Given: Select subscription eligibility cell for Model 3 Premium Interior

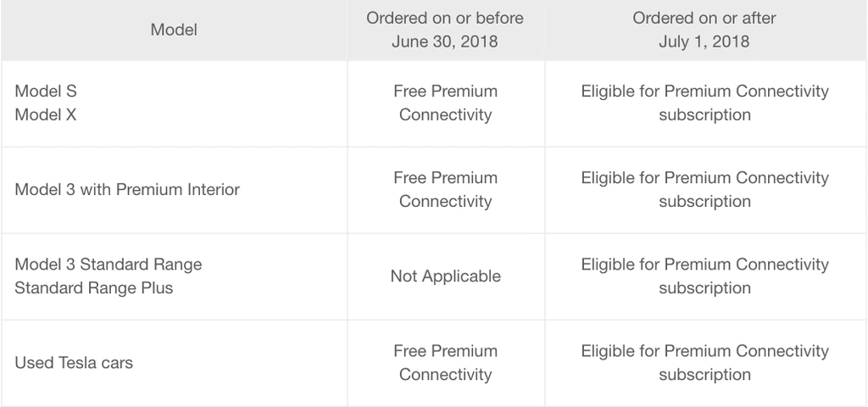Looking at the screenshot, I should tap(704, 190).
